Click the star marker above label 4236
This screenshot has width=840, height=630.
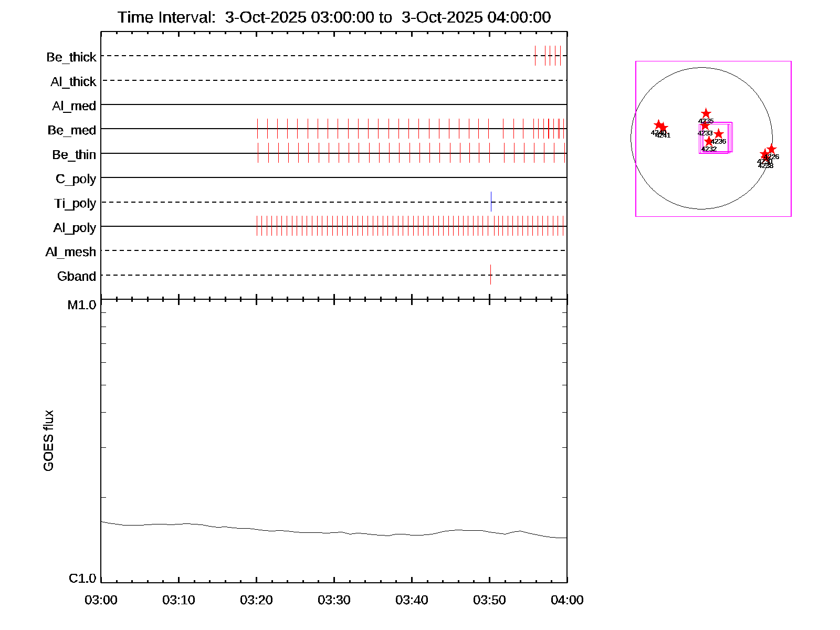(x=719, y=134)
